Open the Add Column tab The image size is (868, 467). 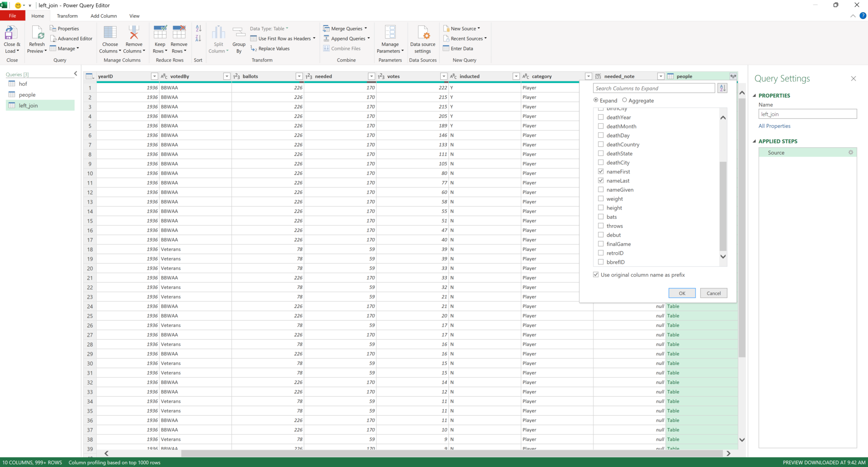(103, 16)
